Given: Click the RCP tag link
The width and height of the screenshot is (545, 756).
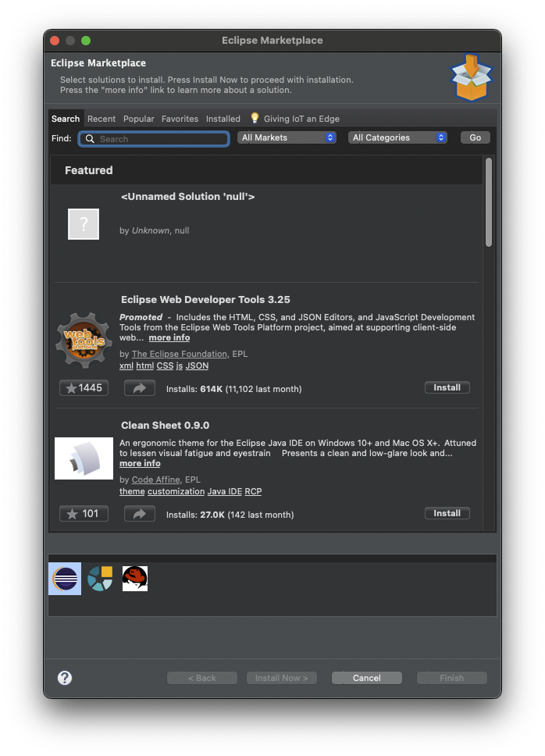Looking at the screenshot, I should (x=253, y=492).
